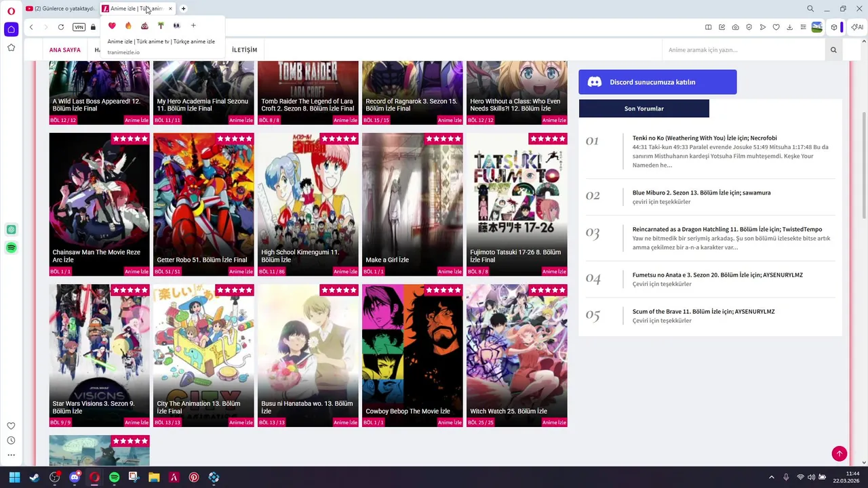Click the site padlock security icon
Viewport: 868px width, 488px height.
coord(93,27)
